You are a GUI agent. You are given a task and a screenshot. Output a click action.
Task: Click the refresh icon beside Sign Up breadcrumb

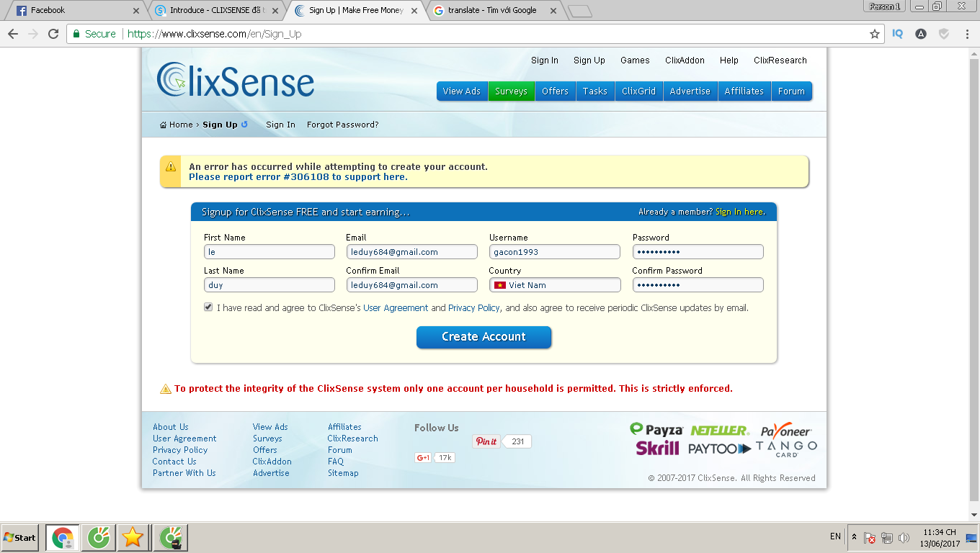(x=245, y=124)
